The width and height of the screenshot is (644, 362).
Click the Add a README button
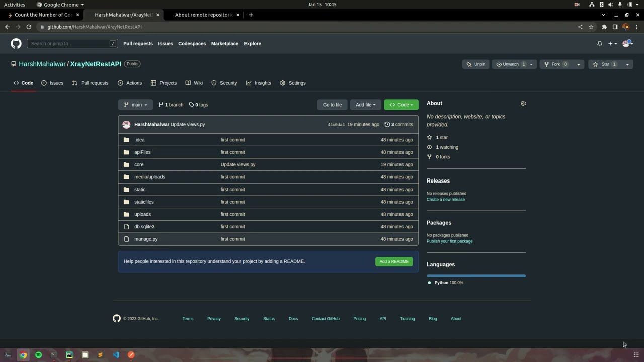tap(394, 261)
